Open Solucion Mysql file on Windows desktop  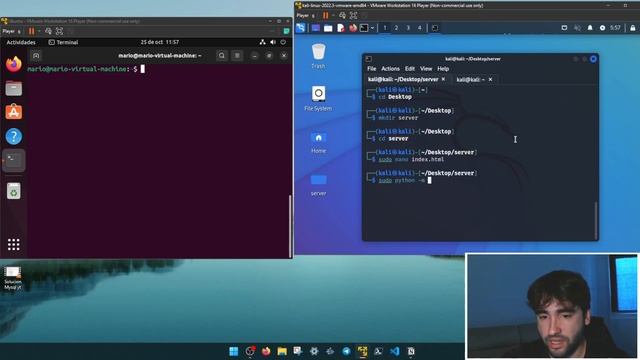point(13,278)
